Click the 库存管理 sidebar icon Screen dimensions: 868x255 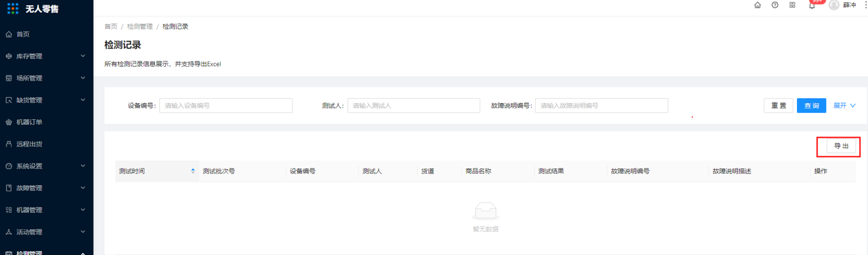point(9,56)
